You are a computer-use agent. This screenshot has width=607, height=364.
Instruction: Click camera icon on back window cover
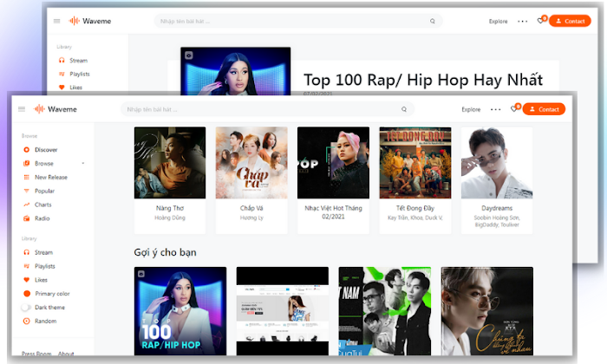pos(188,55)
